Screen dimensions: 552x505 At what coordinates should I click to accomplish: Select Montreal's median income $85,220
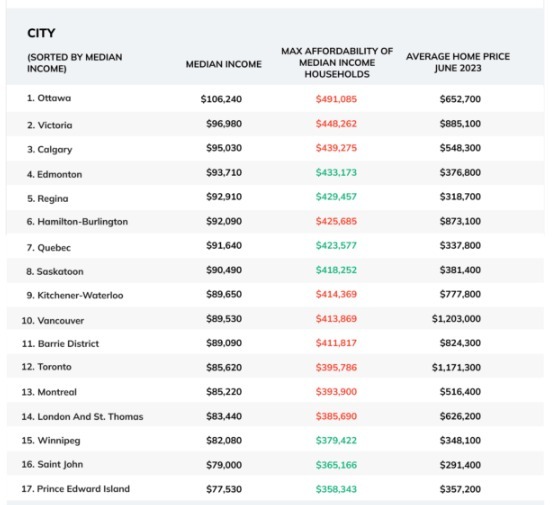(224, 392)
